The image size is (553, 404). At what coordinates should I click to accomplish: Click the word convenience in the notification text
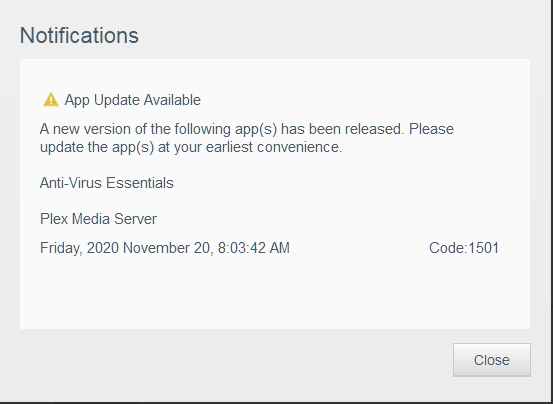299,147
